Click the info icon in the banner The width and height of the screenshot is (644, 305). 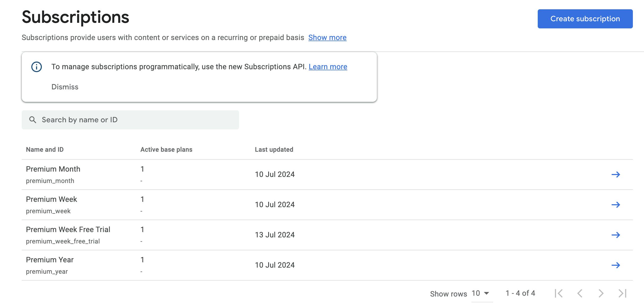point(37,67)
